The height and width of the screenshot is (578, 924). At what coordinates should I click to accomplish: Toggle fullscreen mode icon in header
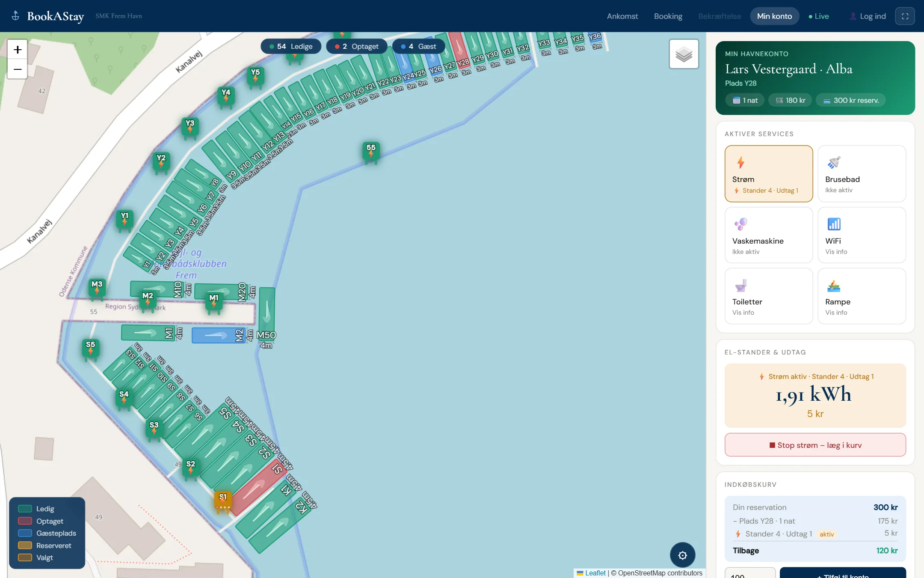905,16
